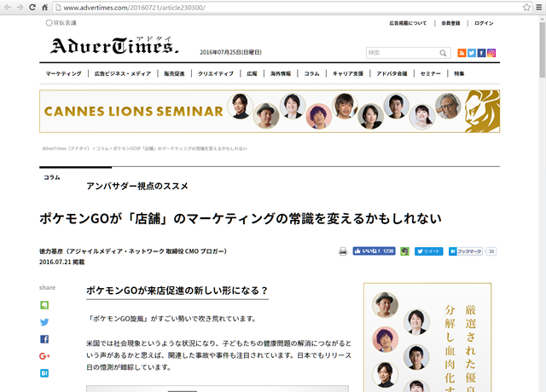Share via LINE in the left sidebar

(44, 304)
